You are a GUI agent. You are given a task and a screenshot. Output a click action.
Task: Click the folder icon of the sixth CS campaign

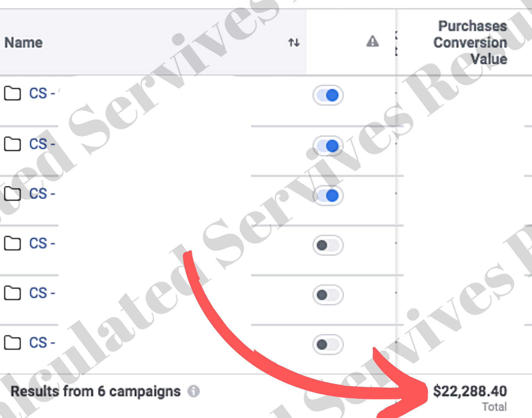click(x=12, y=343)
